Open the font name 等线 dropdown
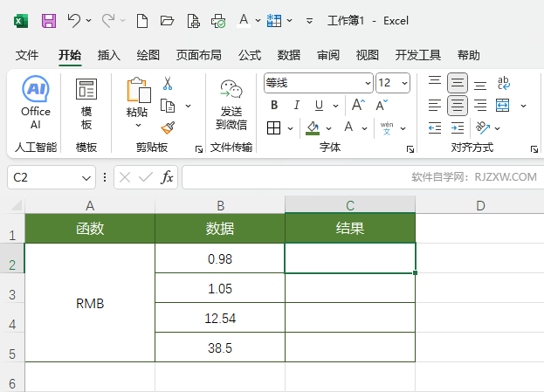This screenshot has width=544, height=392. click(x=368, y=83)
